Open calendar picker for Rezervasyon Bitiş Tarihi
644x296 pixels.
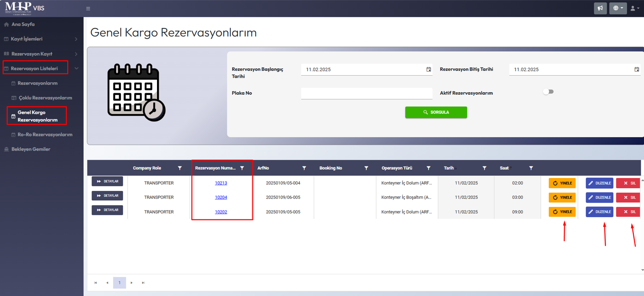click(x=636, y=69)
